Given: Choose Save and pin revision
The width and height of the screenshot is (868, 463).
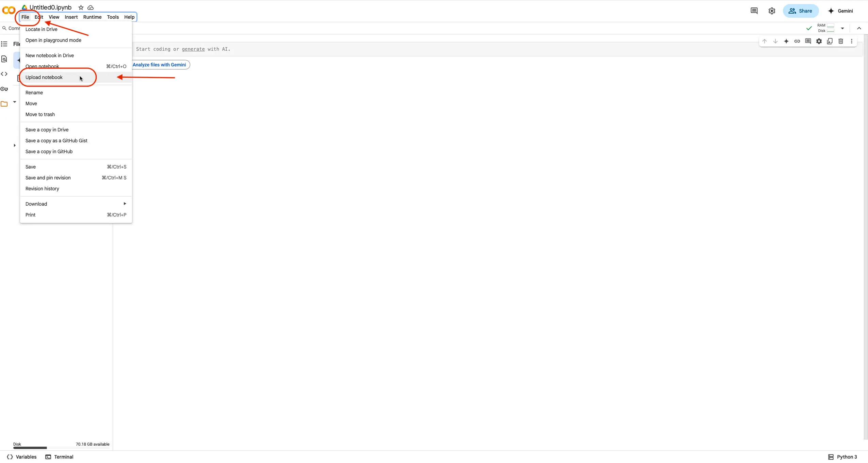Looking at the screenshot, I should tap(76, 178).
